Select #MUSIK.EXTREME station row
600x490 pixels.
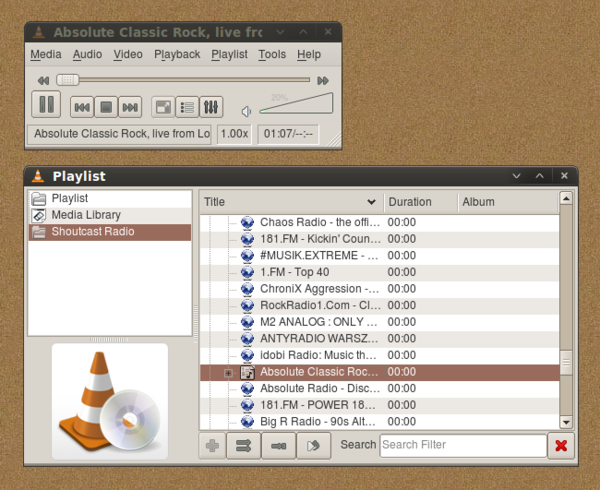(x=379, y=256)
